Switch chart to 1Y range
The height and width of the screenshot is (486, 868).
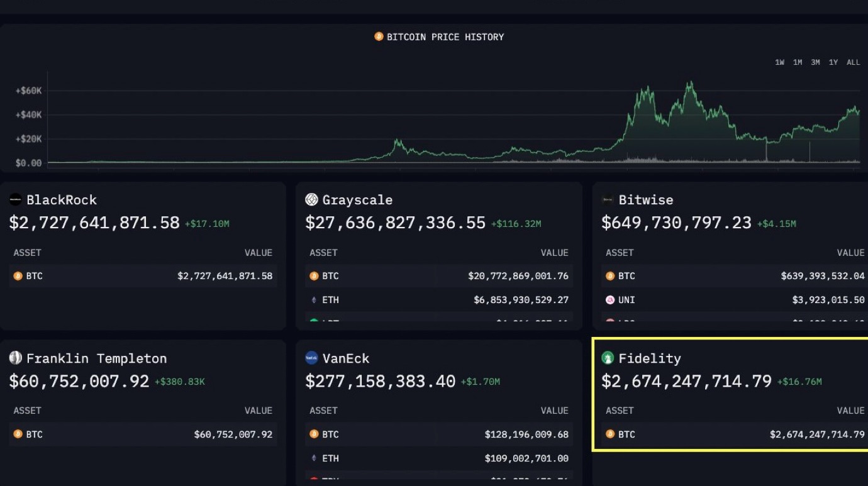[833, 62]
